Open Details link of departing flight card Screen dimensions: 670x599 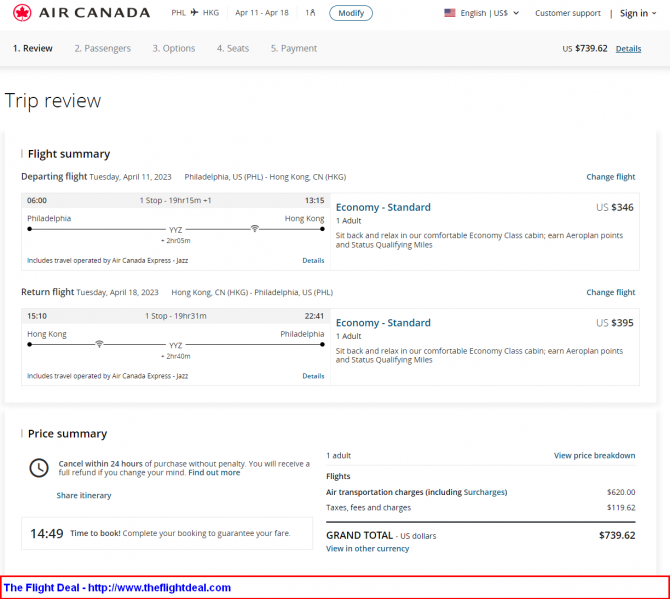[x=313, y=260]
